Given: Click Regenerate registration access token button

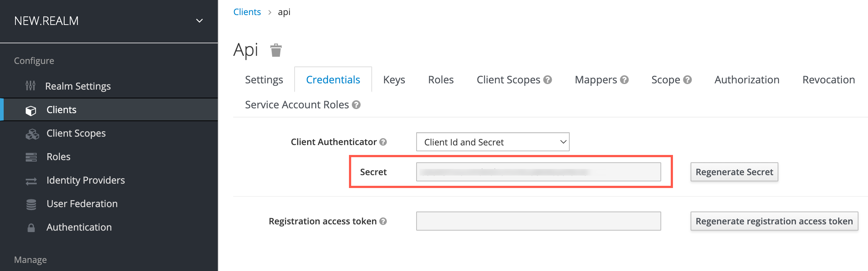Looking at the screenshot, I should point(774,221).
